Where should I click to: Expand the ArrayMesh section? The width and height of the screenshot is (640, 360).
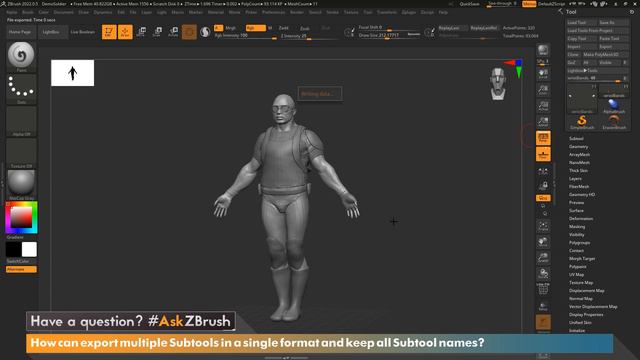(579, 155)
